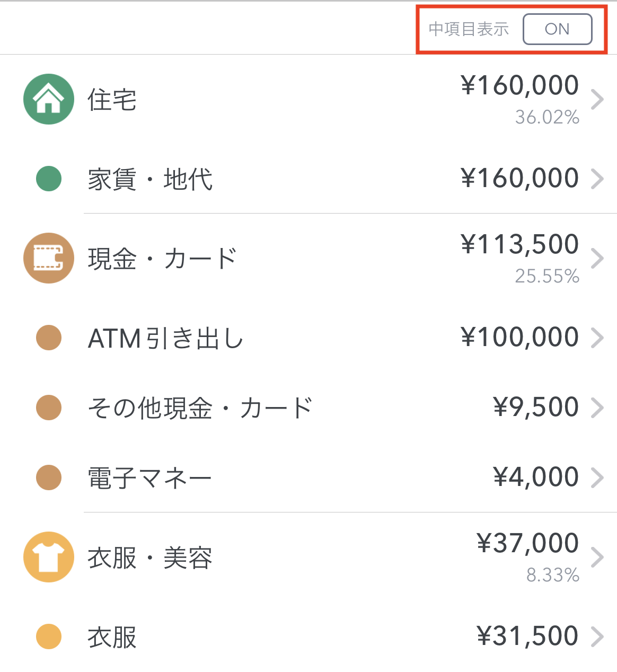
Task: Toggle the 中項目表示 ON switch
Action: [557, 29]
